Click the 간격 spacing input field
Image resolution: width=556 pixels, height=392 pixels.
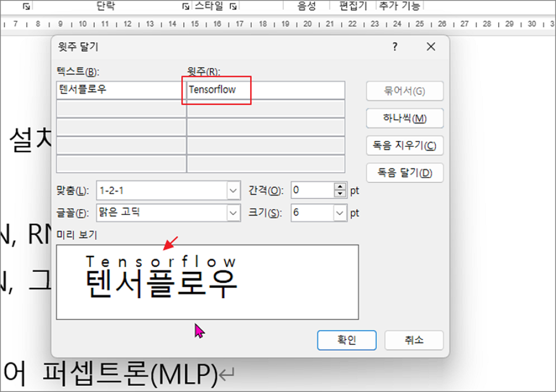[x=312, y=190]
